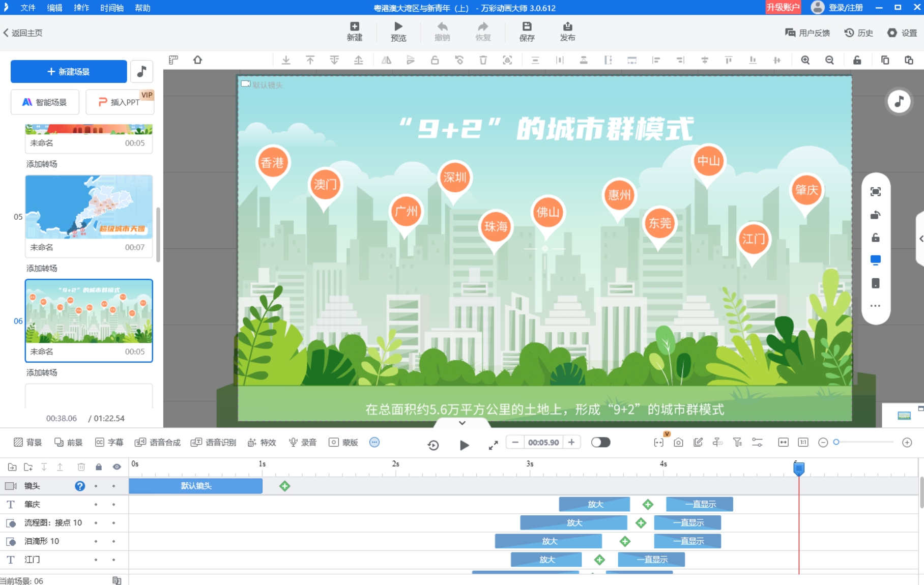This screenshot has height=585, width=924.
Task: Click the zoom out magnifier icon
Action: click(x=830, y=60)
